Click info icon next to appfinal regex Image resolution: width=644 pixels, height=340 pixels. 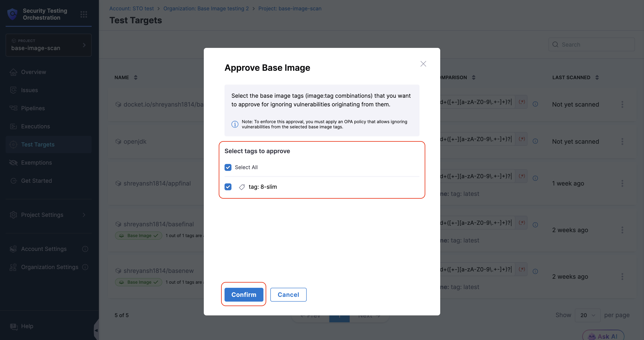535,178
